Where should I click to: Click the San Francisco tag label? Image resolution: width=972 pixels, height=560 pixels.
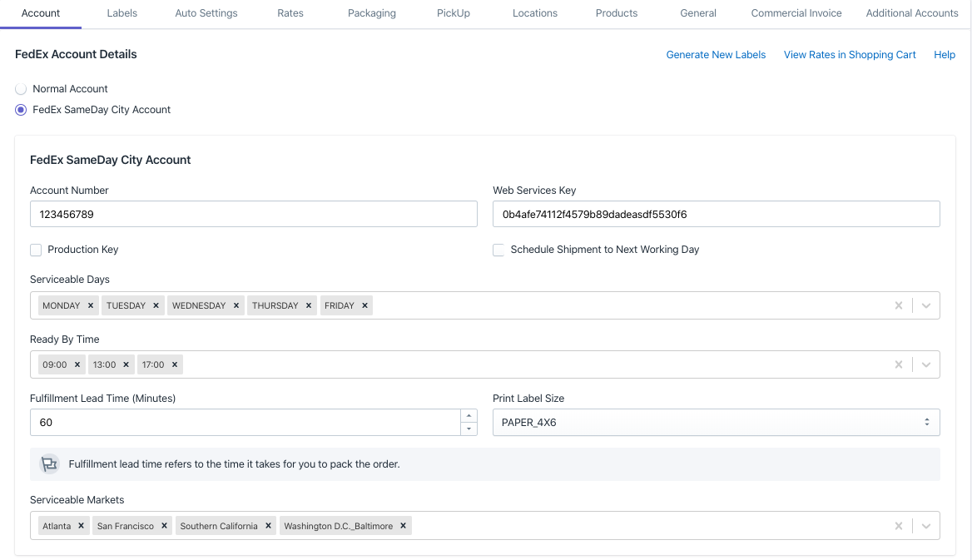[125, 526]
